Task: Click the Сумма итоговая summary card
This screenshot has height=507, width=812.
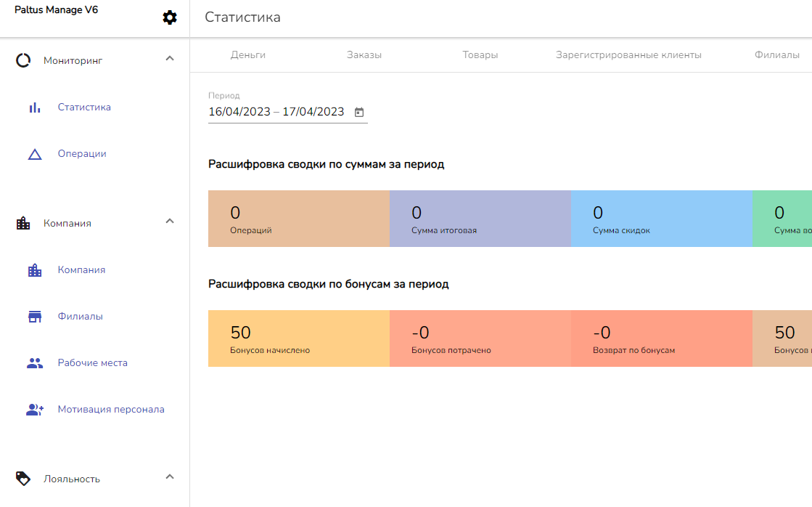Action: click(480, 219)
